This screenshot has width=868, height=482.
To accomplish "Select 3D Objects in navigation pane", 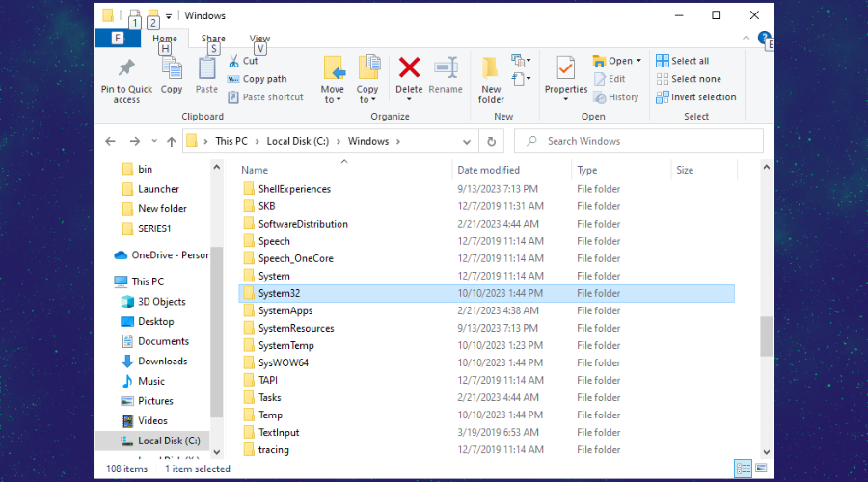I will 153,302.
